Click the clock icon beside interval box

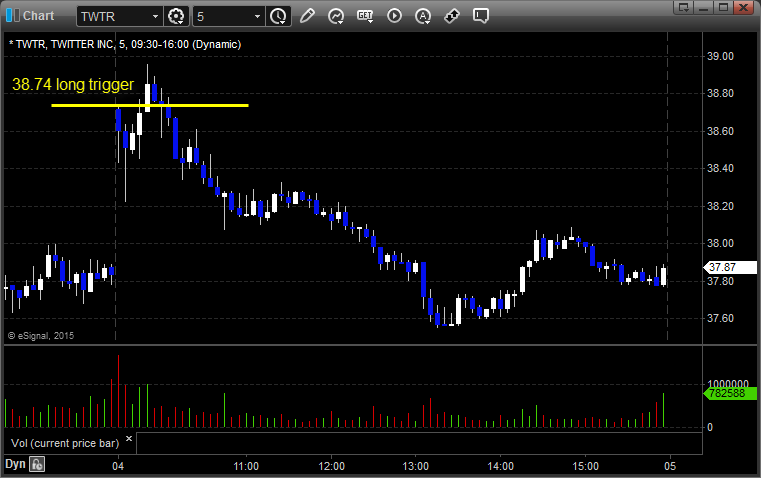click(x=278, y=16)
